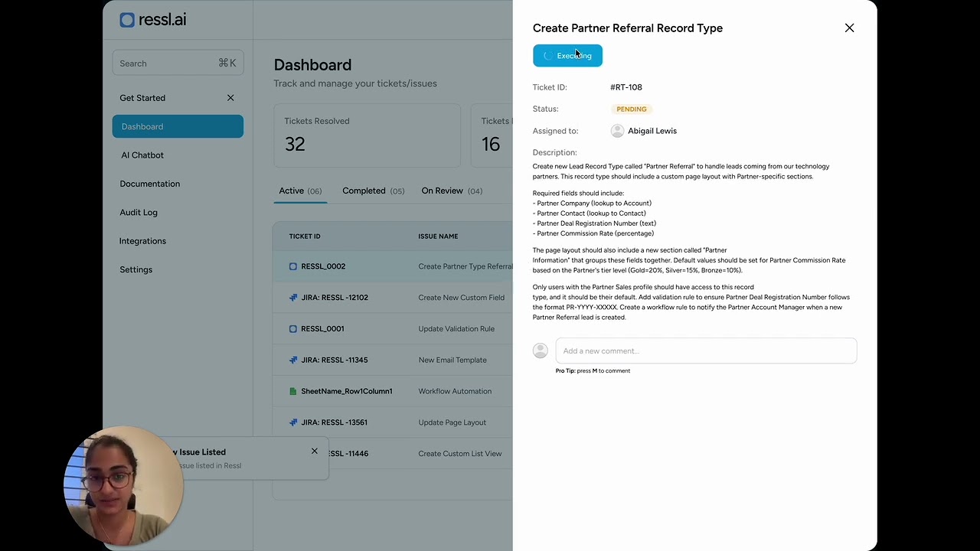The height and width of the screenshot is (551, 980).
Task: Open issue New Email Template
Action: 452,360
